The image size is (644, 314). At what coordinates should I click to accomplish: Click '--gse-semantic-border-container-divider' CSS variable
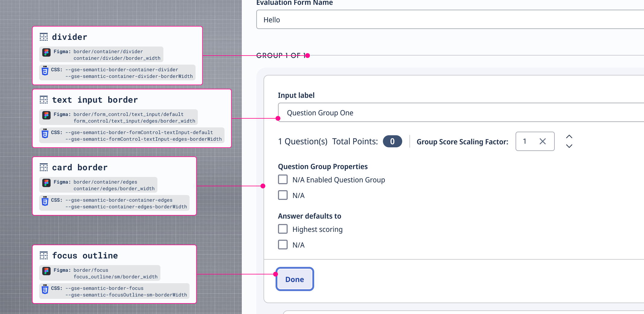[122, 70]
